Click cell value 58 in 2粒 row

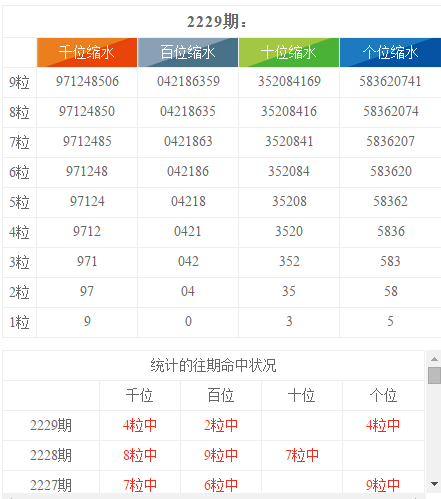pos(391,291)
